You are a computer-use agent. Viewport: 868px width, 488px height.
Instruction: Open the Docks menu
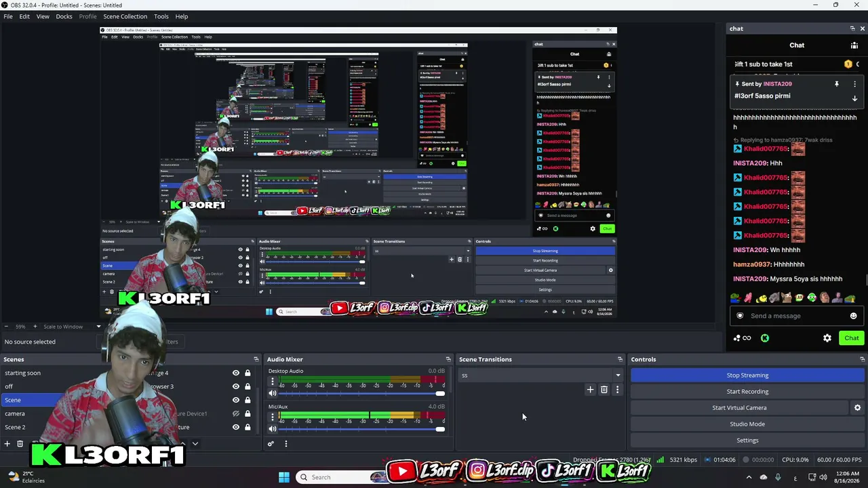point(64,16)
